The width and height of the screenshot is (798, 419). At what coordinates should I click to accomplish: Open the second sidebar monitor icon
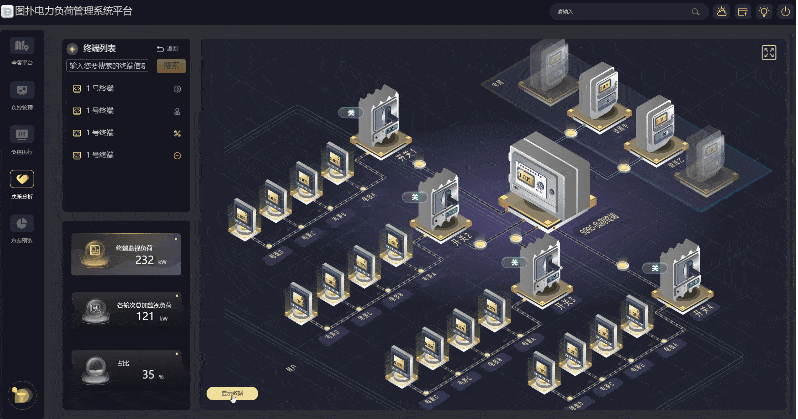click(22, 90)
